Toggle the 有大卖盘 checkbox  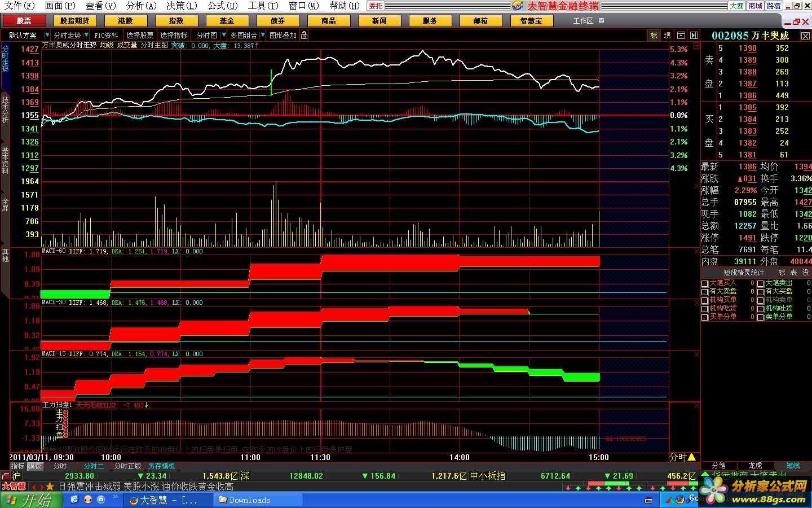tap(704, 292)
